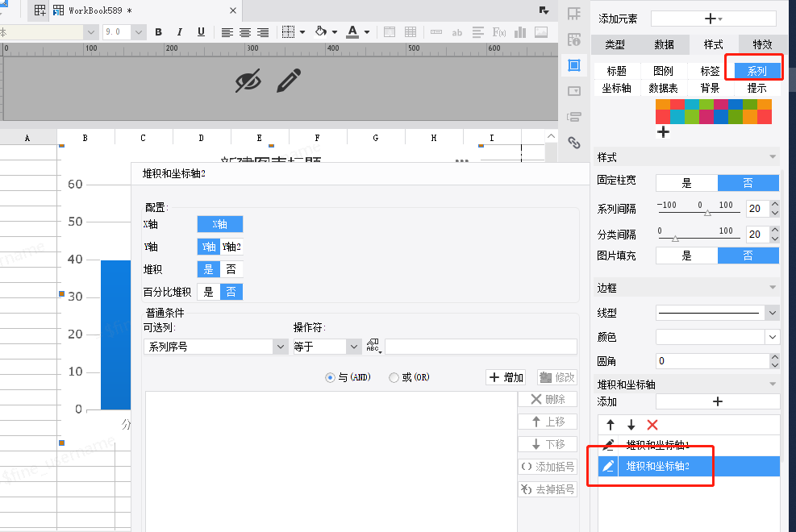
Task: Open the 等于 operator dropdown
Action: (354, 347)
